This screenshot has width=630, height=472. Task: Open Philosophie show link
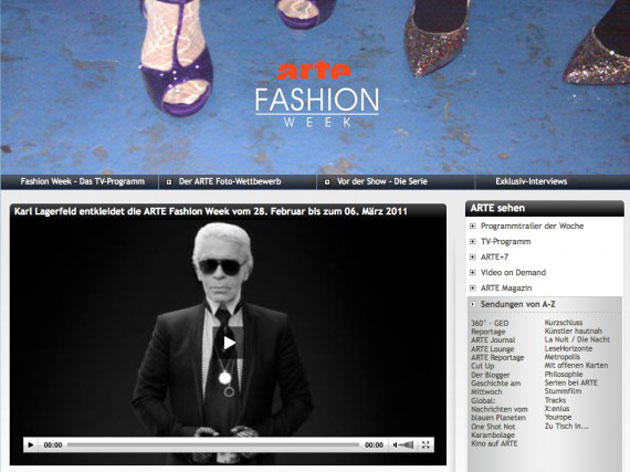click(x=563, y=374)
